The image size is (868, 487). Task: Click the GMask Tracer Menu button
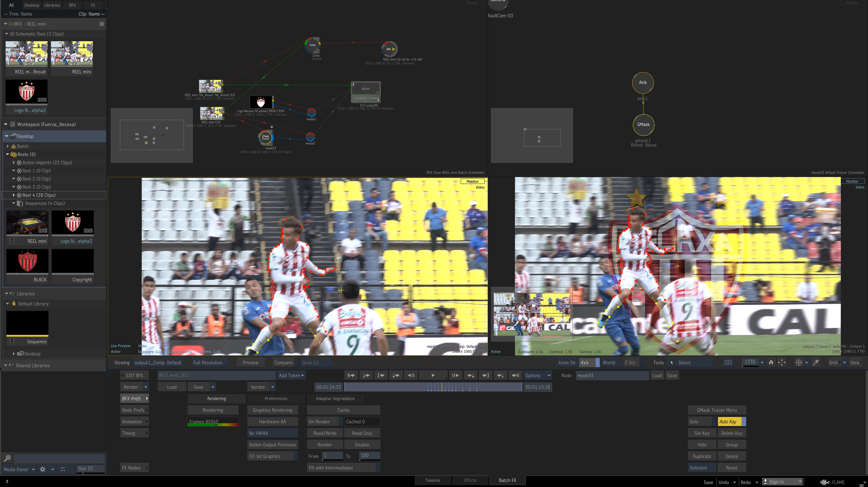716,410
